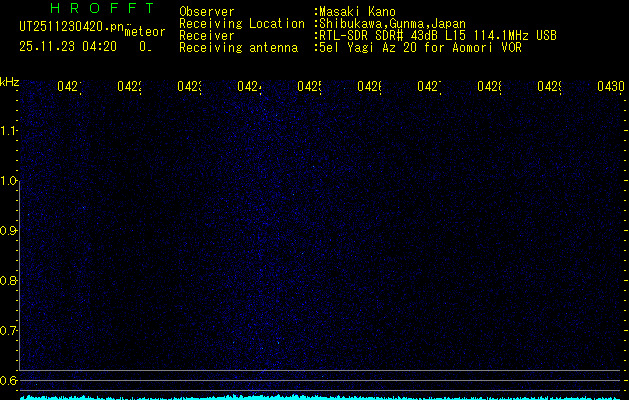This screenshot has height=400, width=629.
Task: Click the 0.6 frequency axis label
Action: point(9,380)
